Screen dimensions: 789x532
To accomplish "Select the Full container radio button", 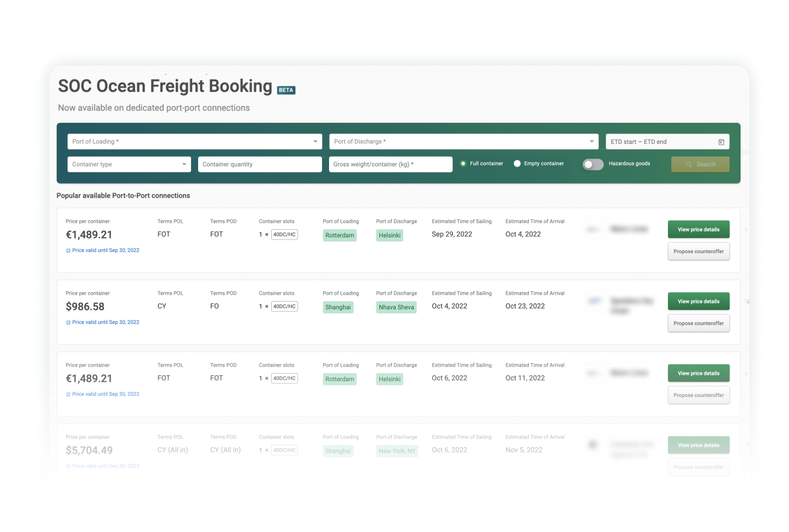I will 463,164.
